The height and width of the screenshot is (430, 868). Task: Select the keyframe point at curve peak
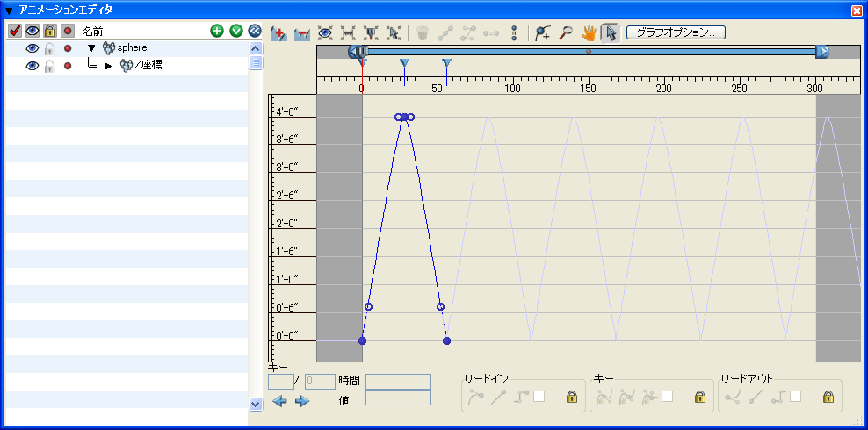tap(404, 118)
